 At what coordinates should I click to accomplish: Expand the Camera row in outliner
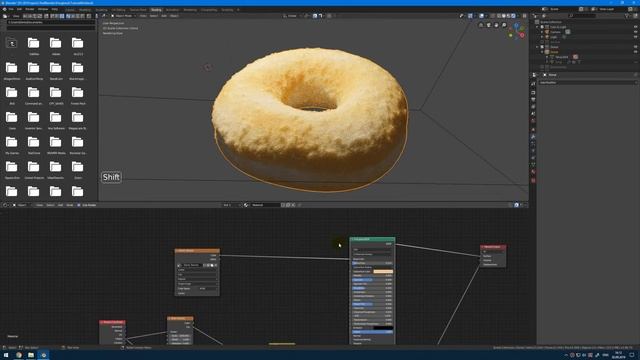click(x=542, y=32)
